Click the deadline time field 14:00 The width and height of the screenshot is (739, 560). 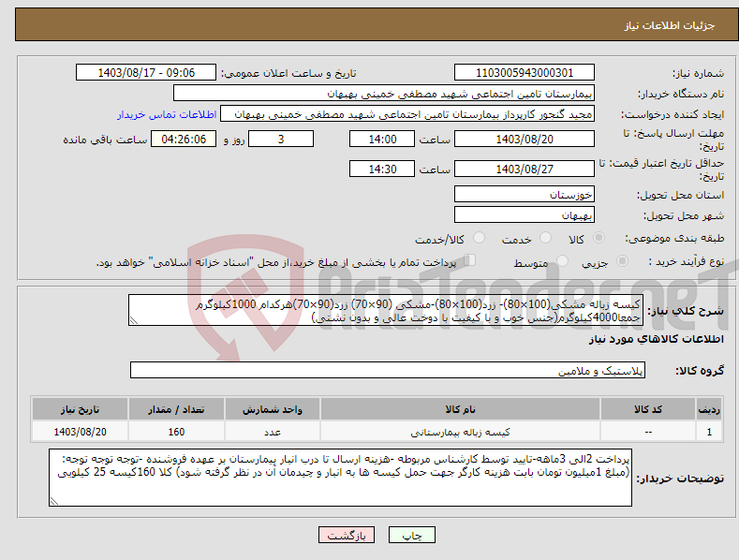click(382, 139)
